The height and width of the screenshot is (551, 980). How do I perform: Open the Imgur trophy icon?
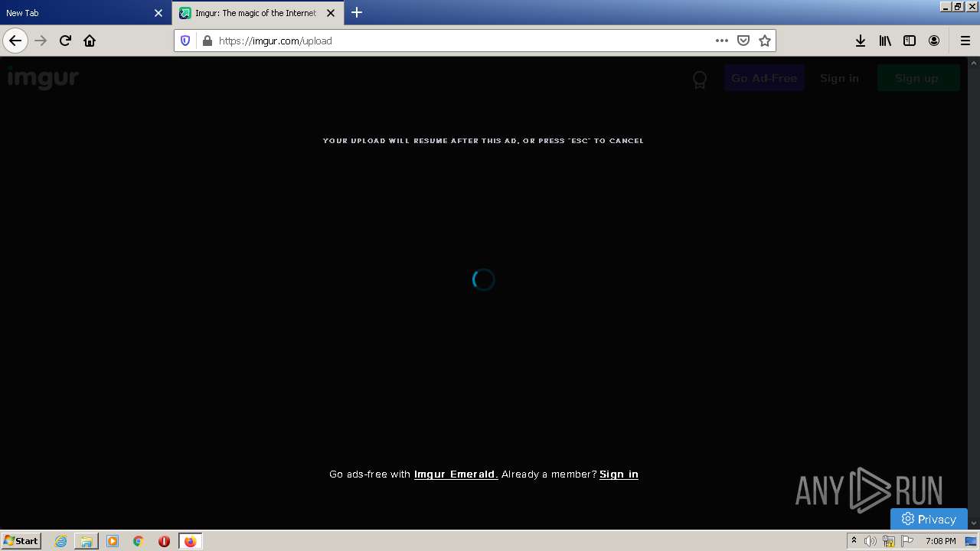coord(700,79)
